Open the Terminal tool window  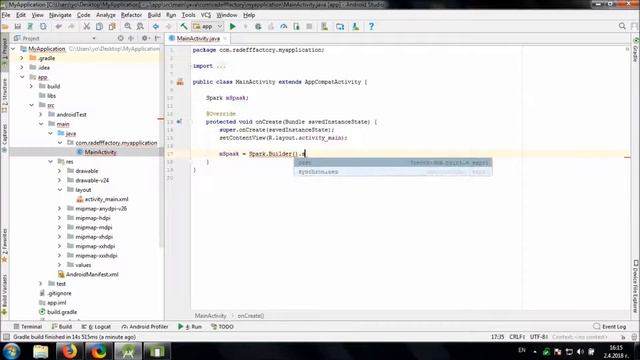pos(28,327)
